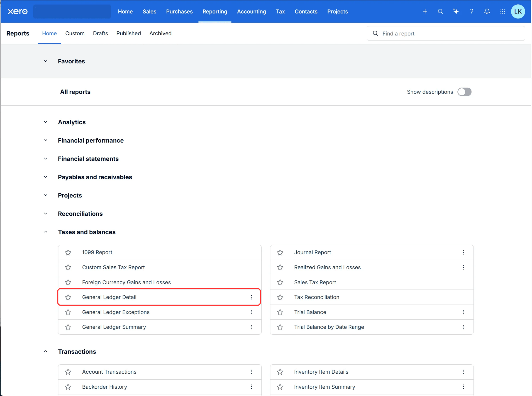Star the Tax Reconciliation report
532x396 pixels.
(280, 297)
